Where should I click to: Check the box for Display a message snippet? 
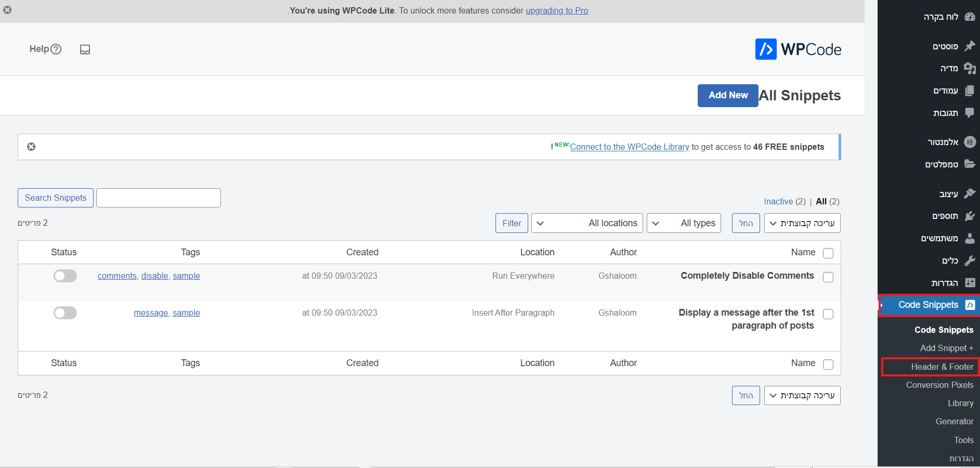coord(828,314)
